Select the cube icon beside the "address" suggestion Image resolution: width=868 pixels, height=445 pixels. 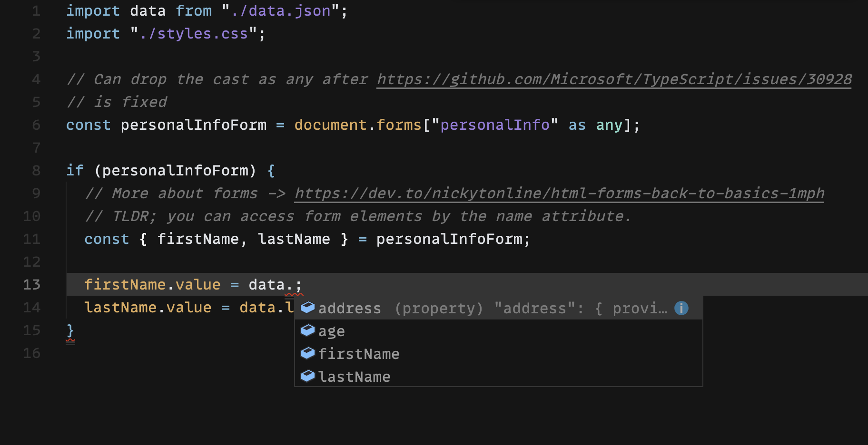308,308
